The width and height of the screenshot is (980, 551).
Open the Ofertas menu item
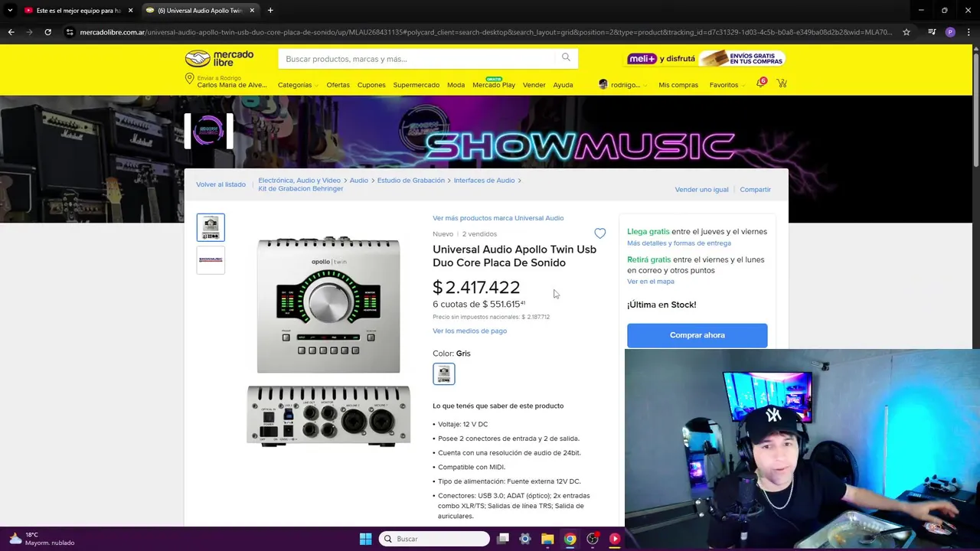pos(338,85)
